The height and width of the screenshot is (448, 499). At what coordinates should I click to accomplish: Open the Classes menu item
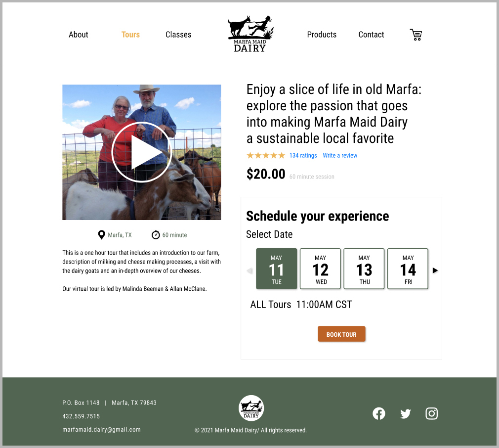click(178, 35)
